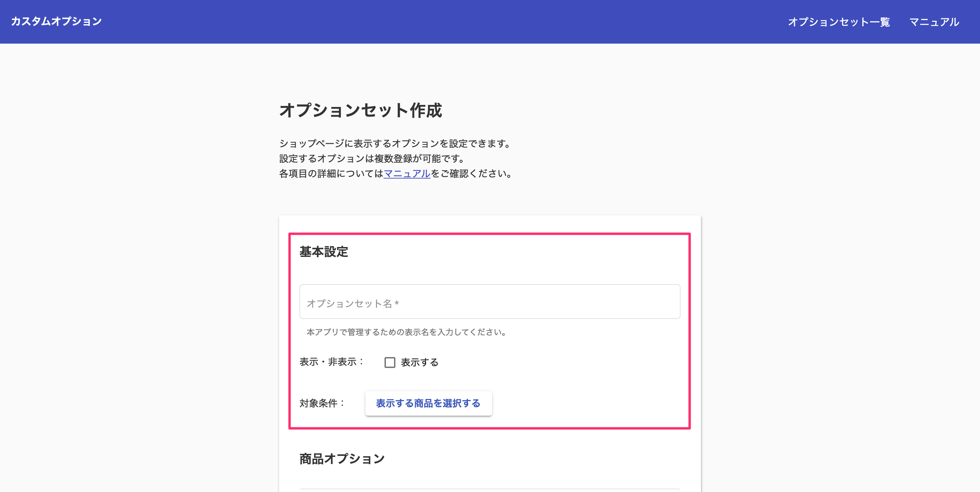Select the 基本設定 section heading
The height and width of the screenshot is (492, 980).
tap(324, 252)
